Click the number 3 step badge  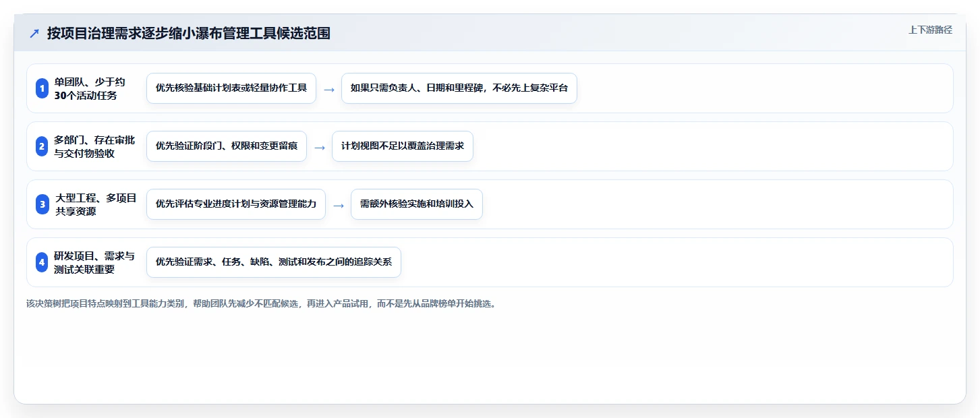click(42, 204)
